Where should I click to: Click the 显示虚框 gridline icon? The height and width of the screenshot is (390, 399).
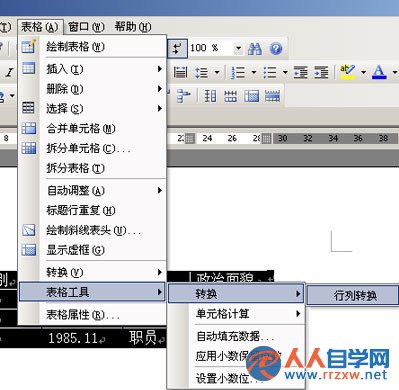coord(29,250)
